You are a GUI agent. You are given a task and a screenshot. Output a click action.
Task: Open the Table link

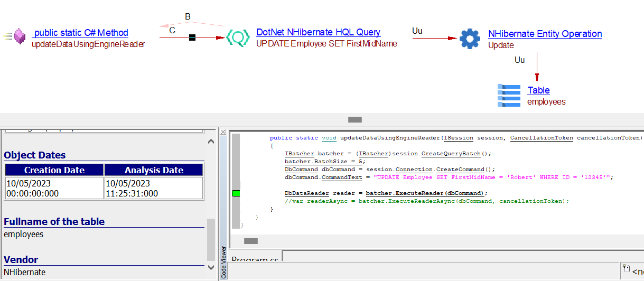click(x=538, y=90)
